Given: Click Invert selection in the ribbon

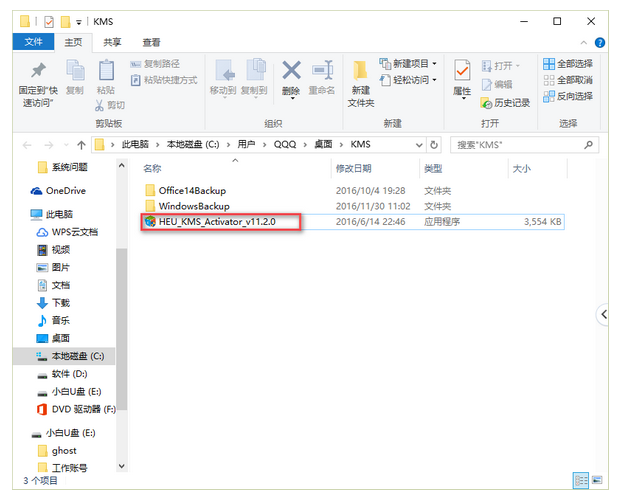Looking at the screenshot, I should (x=568, y=96).
